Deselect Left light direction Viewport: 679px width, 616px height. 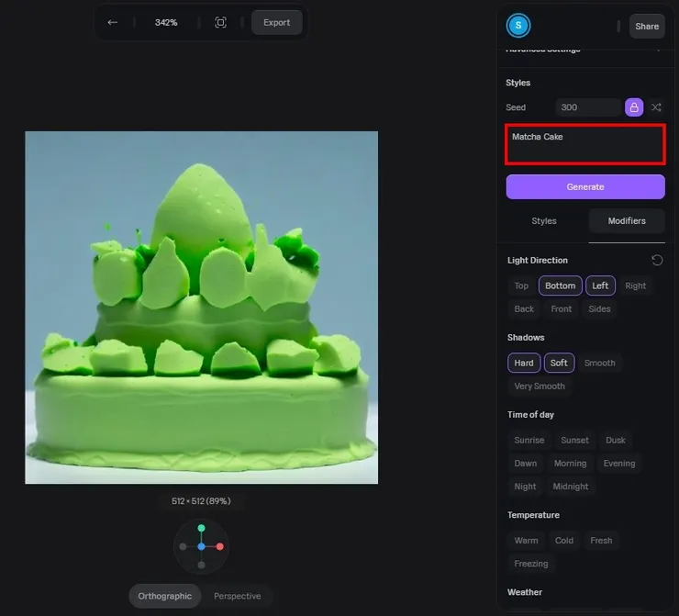click(600, 286)
